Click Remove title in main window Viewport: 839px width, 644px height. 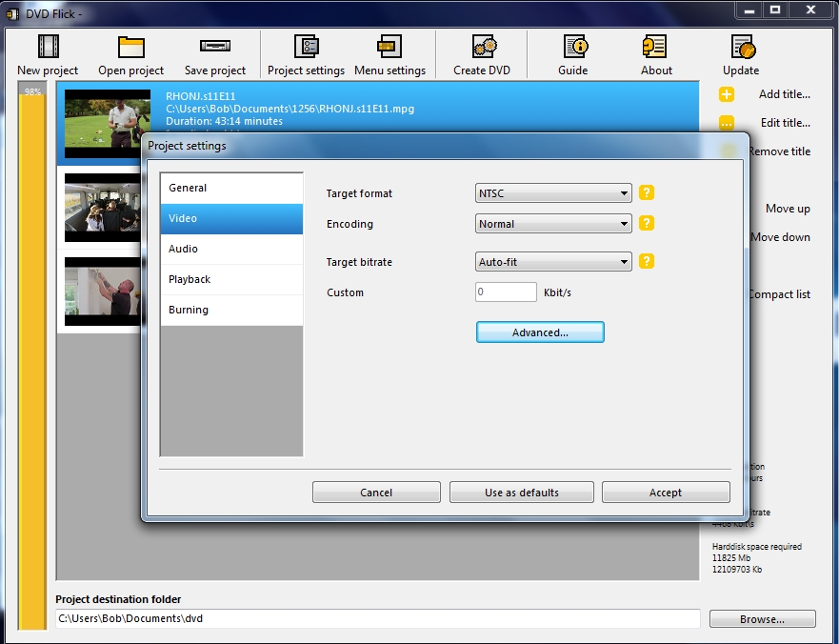[x=780, y=151]
